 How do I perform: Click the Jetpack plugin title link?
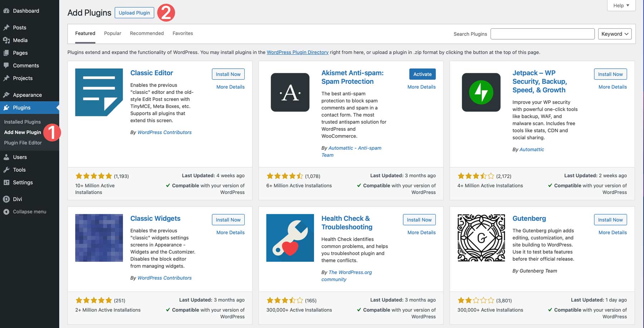(540, 82)
